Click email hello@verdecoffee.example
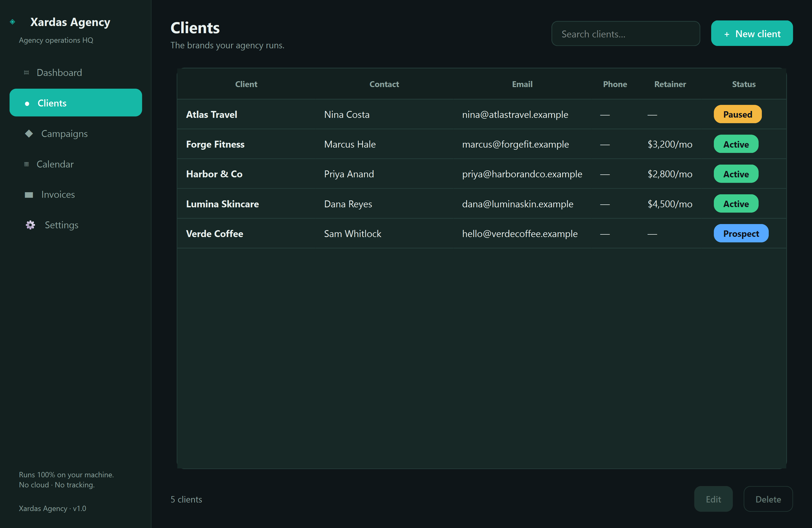 [520, 234]
